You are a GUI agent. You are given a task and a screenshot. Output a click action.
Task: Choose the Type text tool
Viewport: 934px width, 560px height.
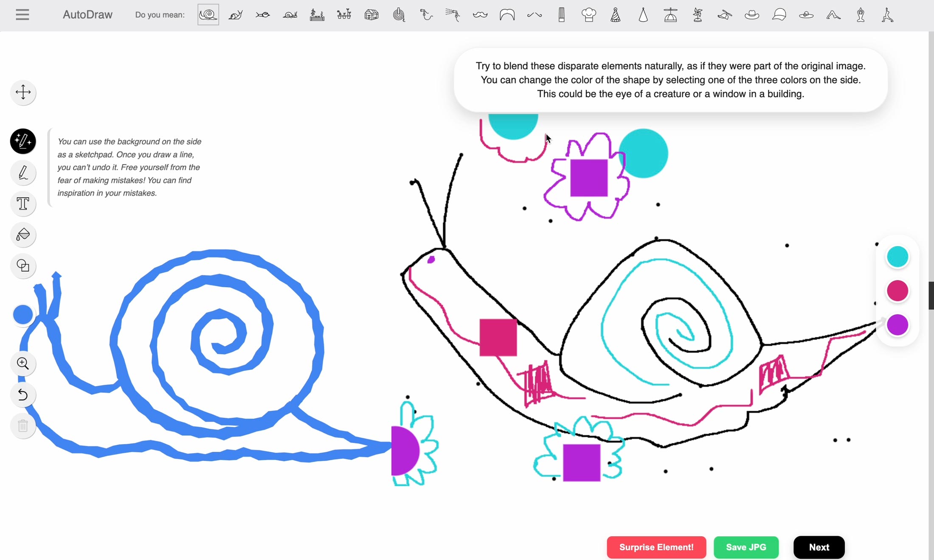(x=23, y=204)
